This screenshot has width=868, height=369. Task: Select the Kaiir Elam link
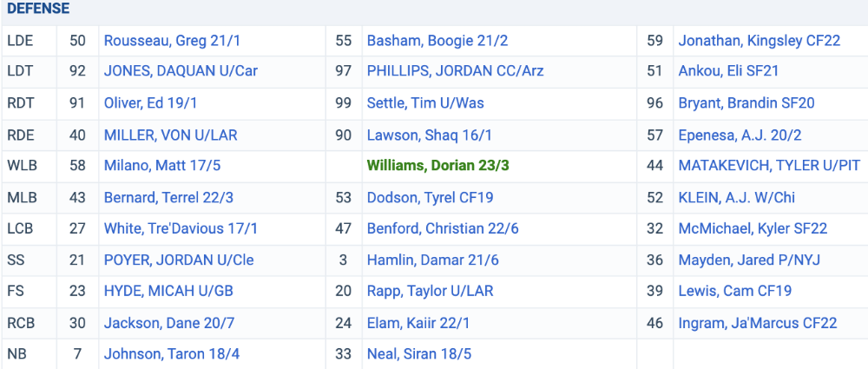click(418, 323)
